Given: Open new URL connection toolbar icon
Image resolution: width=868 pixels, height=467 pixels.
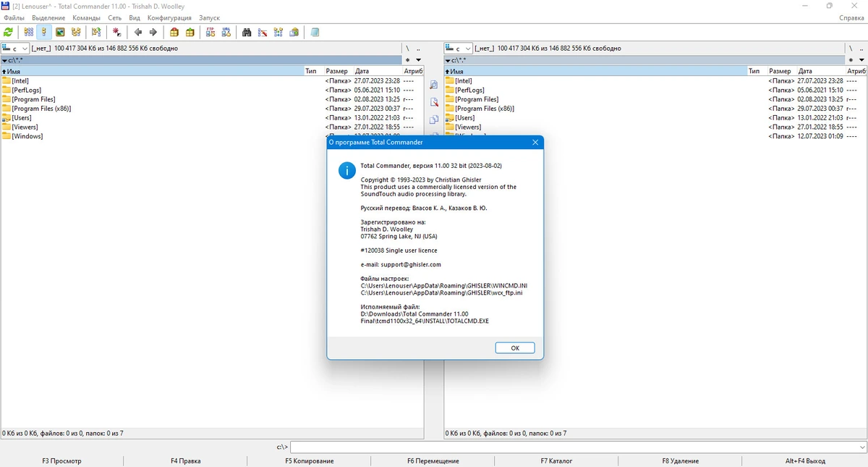Looking at the screenshot, I should (226, 32).
